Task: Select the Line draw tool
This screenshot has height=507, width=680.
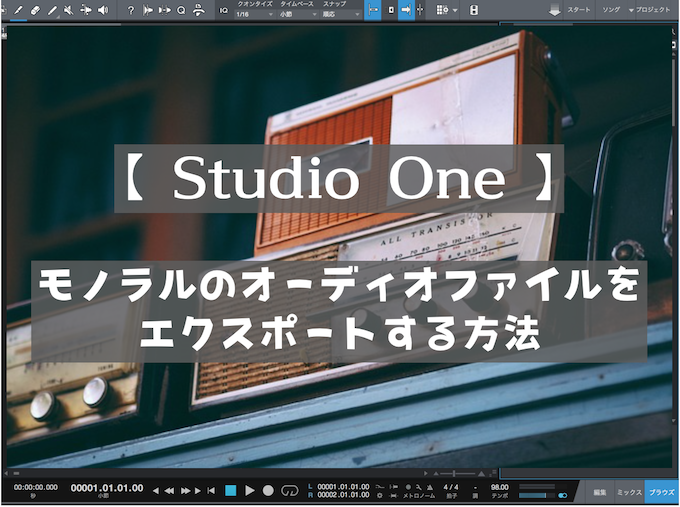Action: [52, 10]
